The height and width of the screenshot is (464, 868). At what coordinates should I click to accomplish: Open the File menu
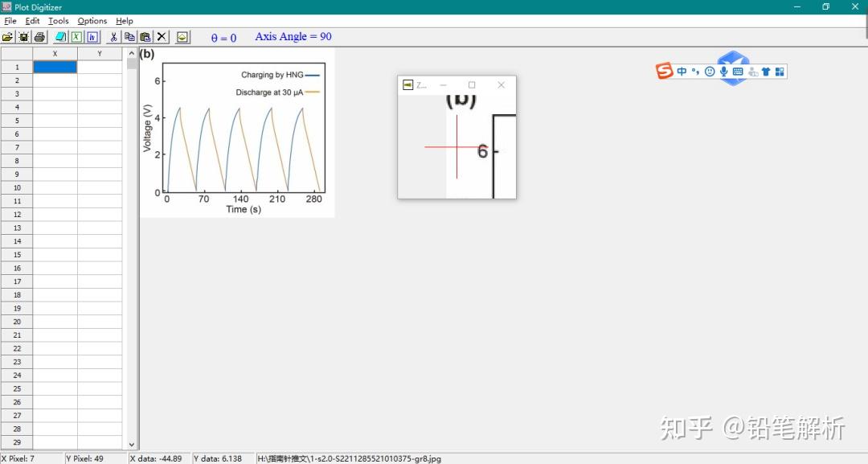(10, 21)
